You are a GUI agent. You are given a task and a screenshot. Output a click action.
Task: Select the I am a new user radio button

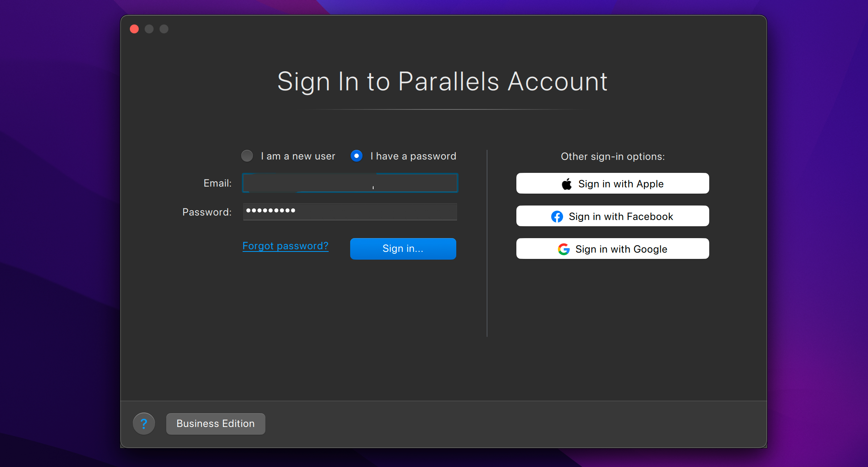pyautogui.click(x=247, y=155)
